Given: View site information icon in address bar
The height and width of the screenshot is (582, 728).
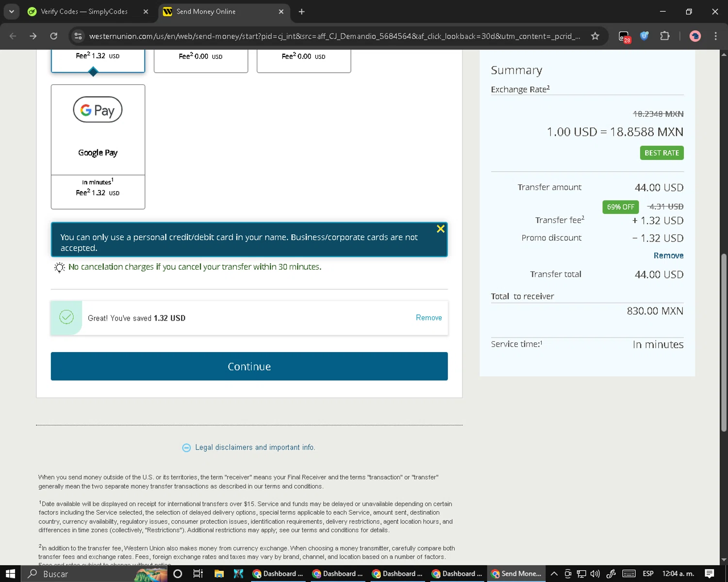Looking at the screenshot, I should 78,36.
